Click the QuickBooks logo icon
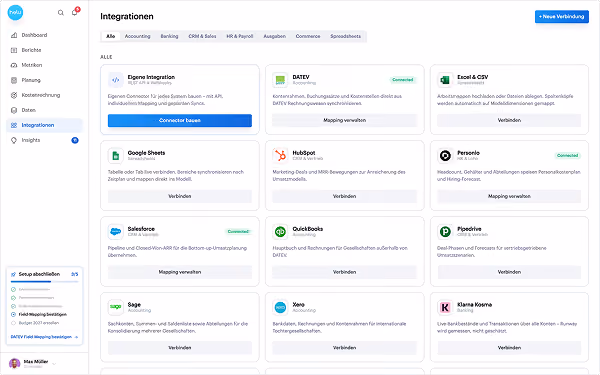 coord(280,232)
